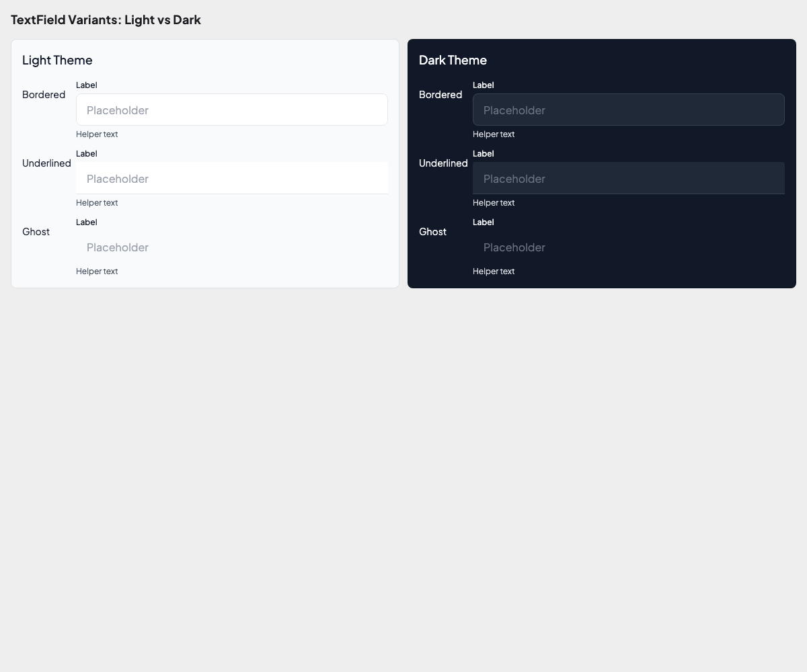This screenshot has width=807, height=672.
Task: Click the Label above light Bordered field
Action: point(87,85)
